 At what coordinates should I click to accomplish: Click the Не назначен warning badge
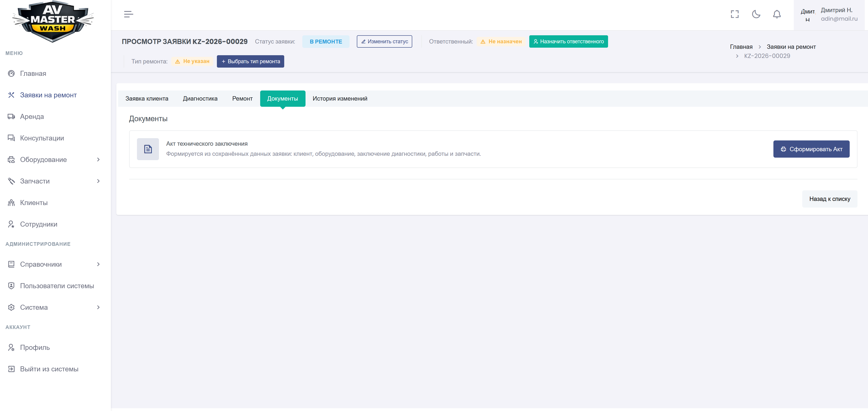(x=501, y=41)
